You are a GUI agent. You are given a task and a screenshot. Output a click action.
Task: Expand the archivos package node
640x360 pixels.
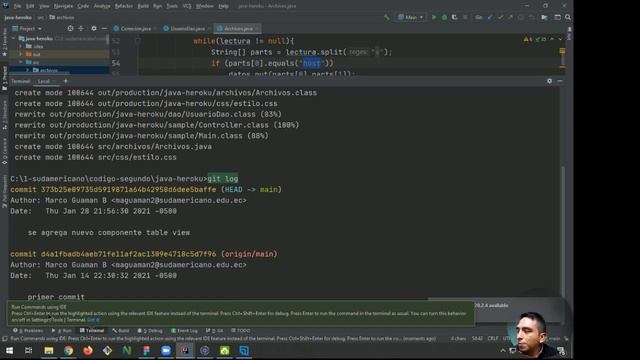(x=27, y=70)
